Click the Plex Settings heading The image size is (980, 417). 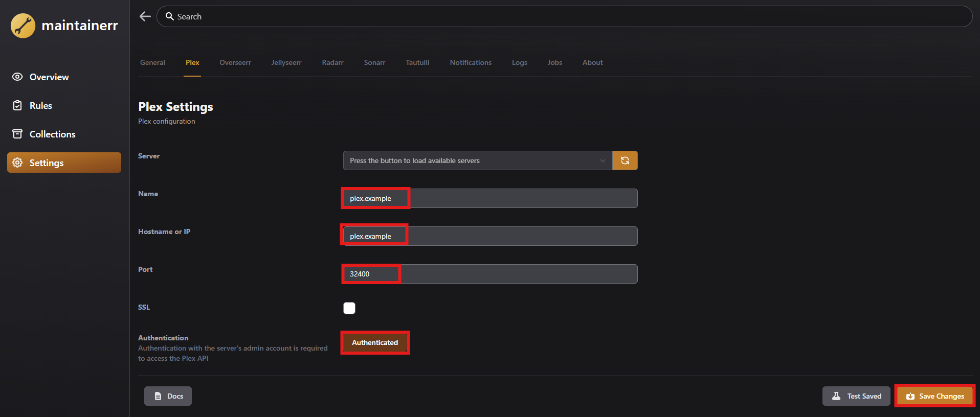pyautogui.click(x=175, y=107)
